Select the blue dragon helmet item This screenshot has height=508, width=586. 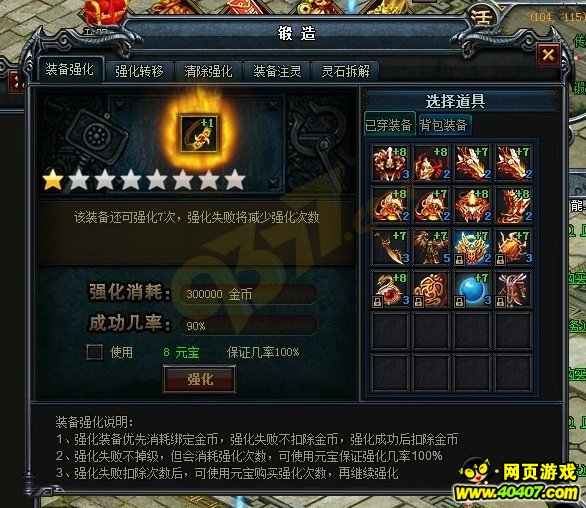(472, 247)
